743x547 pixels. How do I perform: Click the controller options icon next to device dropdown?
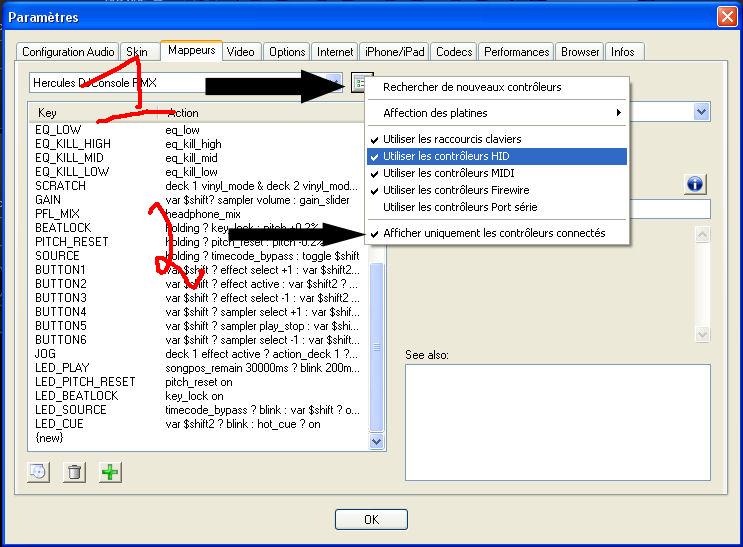coord(361,82)
